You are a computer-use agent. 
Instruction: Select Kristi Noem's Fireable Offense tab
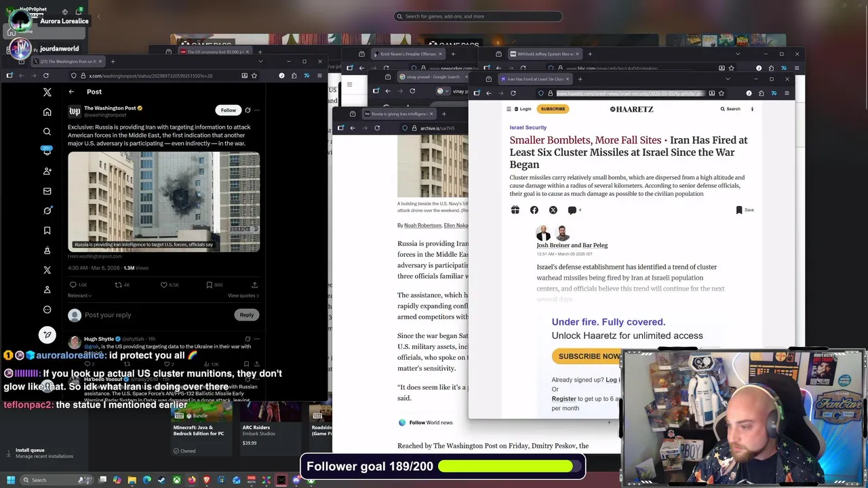[408, 54]
